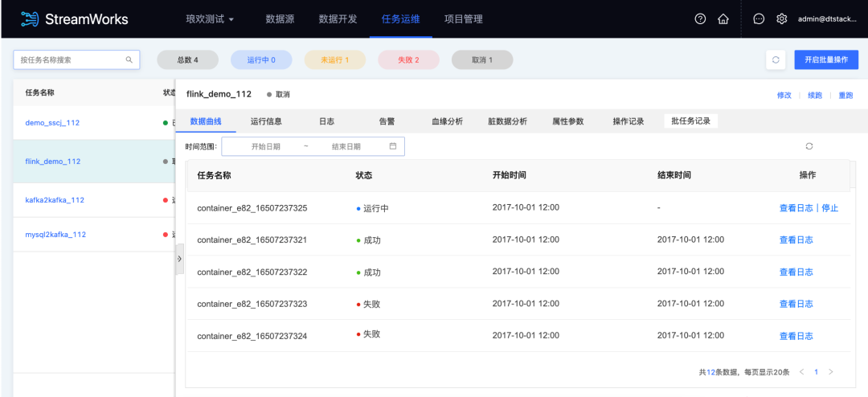The width and height of the screenshot is (868, 397).
Task: Switch to the 运行信息 tab
Action: (268, 121)
